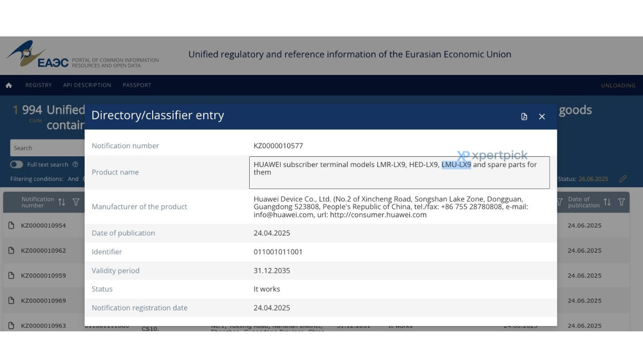Filter the Date of publication column
The width and height of the screenshot is (643, 364).
pyautogui.click(x=622, y=202)
